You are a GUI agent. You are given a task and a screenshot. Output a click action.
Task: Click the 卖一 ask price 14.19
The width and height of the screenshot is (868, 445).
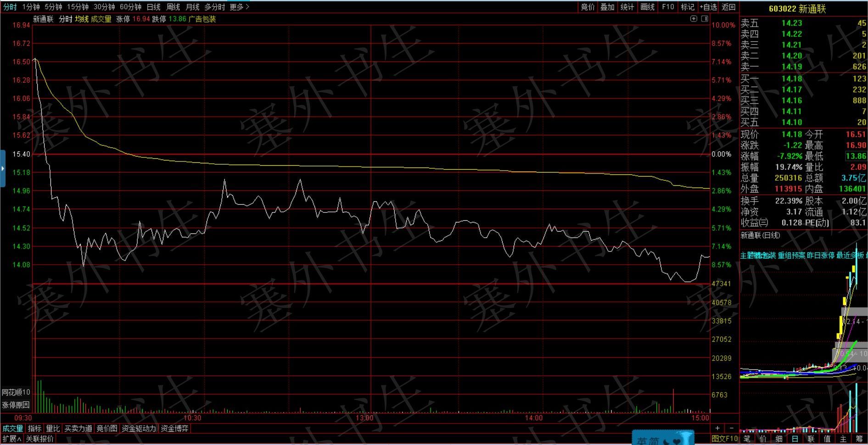click(x=791, y=67)
